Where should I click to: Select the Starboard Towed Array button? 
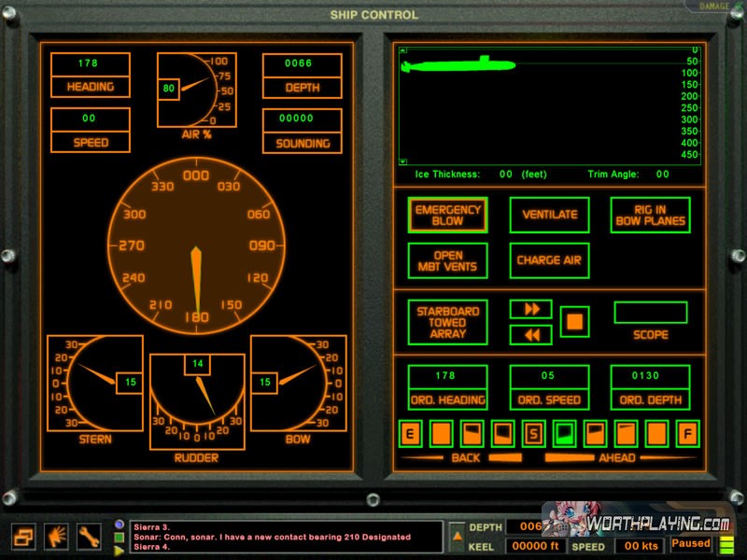(448, 322)
